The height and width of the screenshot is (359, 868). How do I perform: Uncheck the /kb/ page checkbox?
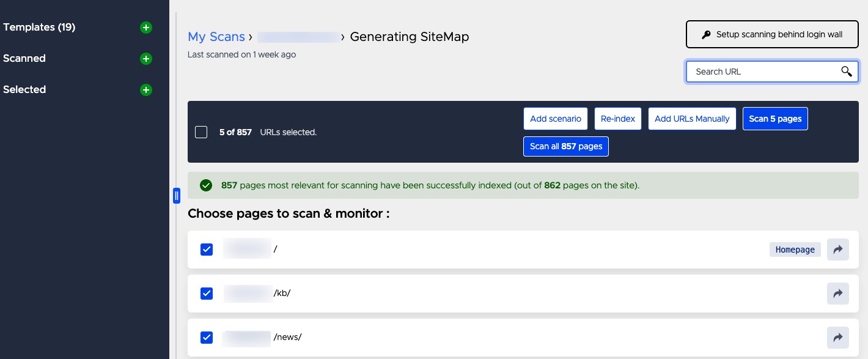tap(207, 294)
